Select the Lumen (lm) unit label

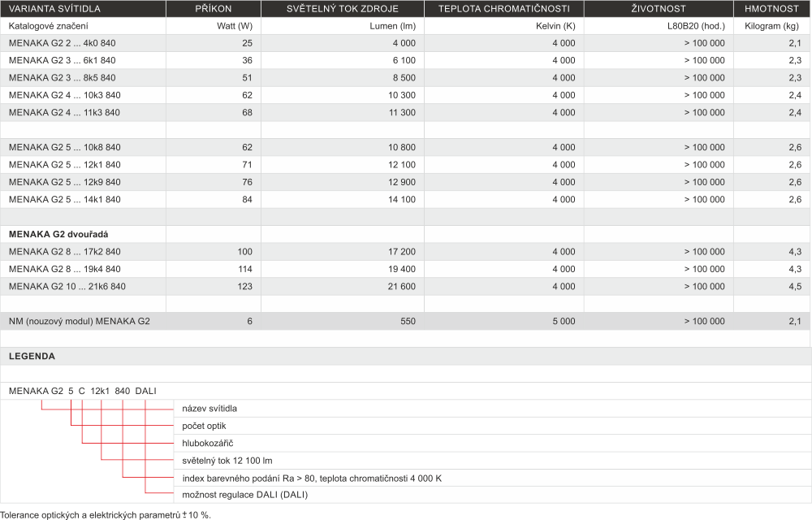click(x=392, y=26)
